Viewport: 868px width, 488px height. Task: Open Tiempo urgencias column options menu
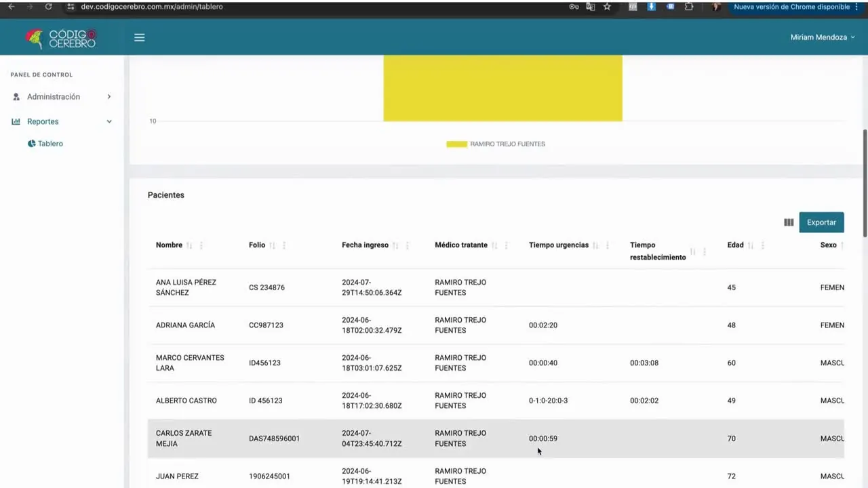point(608,245)
